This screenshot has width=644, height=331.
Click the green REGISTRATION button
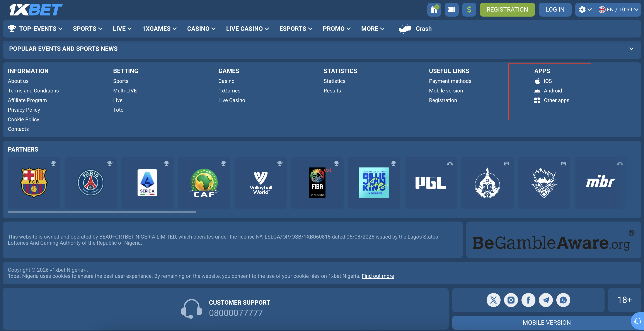507,10
